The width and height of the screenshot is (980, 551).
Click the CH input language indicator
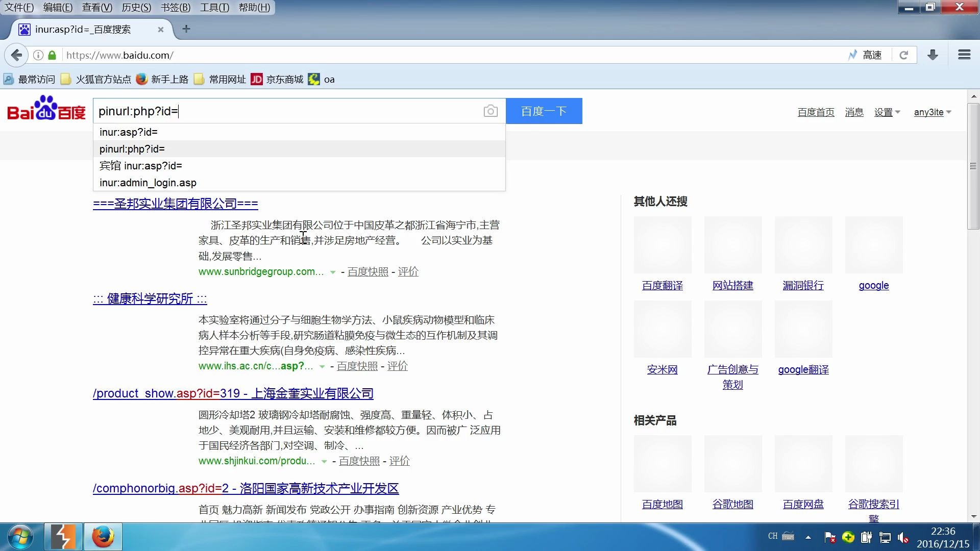tap(773, 536)
